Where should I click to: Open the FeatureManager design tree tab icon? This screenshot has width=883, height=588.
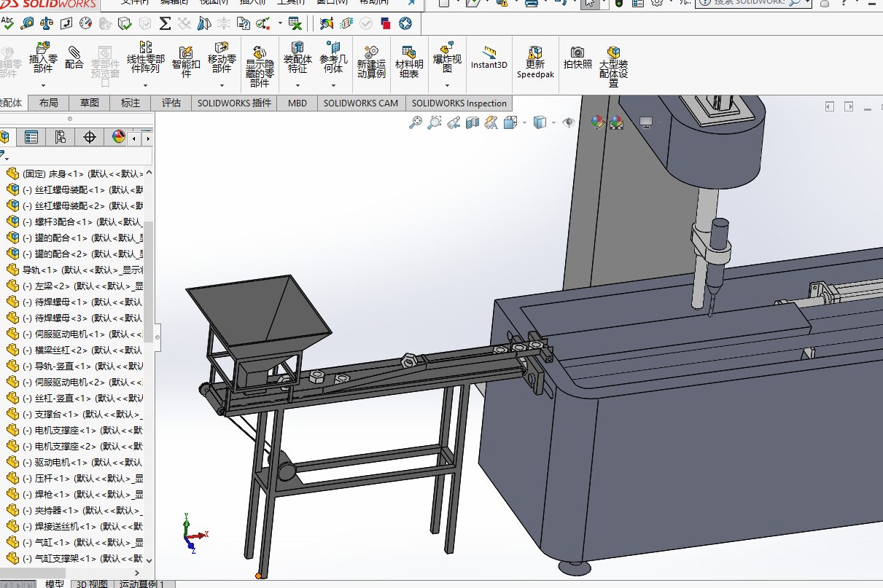(x=4, y=137)
